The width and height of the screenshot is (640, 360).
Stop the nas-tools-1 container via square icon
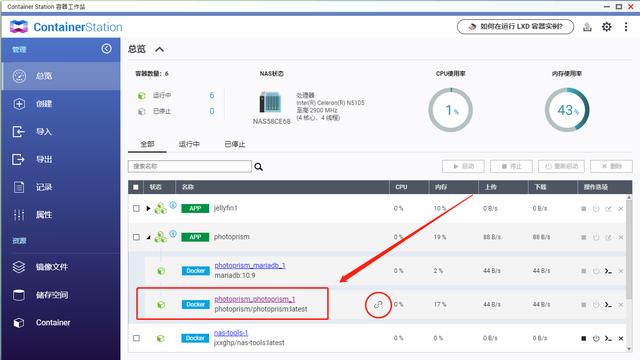click(584, 338)
